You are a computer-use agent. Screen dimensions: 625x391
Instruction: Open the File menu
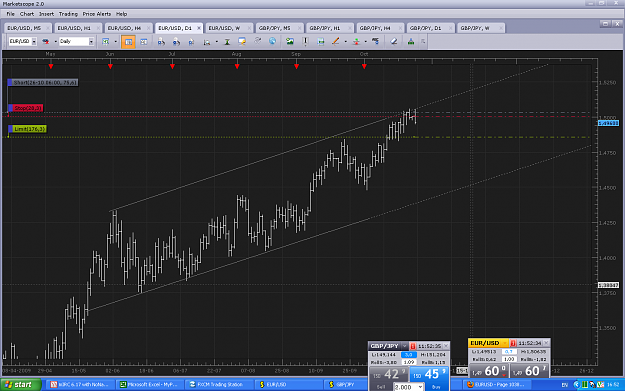[x=10, y=14]
